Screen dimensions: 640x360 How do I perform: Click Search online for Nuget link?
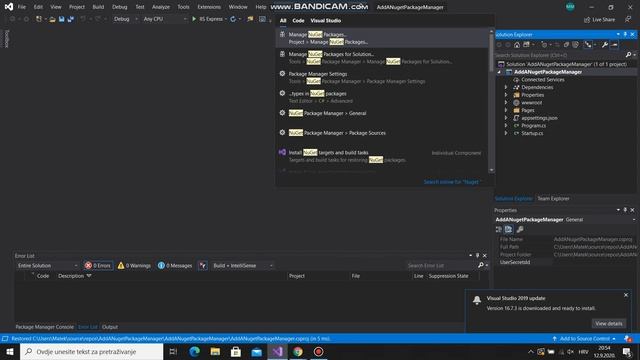[452, 182]
